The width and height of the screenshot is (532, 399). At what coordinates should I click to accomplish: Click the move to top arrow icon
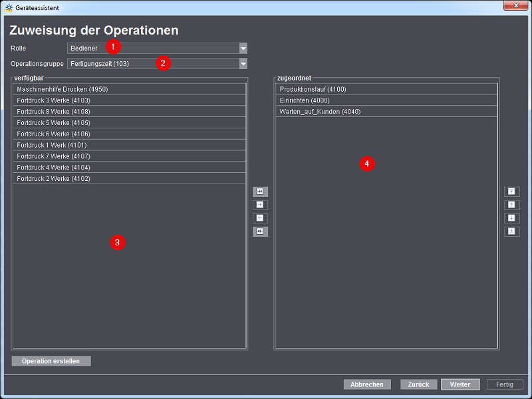tap(511, 192)
